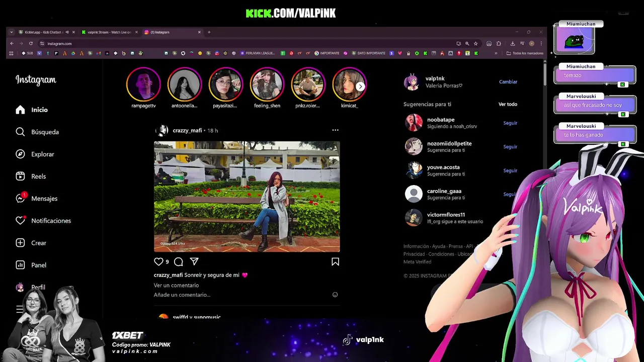Open DATO IMPORTANTE bookmark
Viewport: 644px width, 362px height.
point(369,53)
